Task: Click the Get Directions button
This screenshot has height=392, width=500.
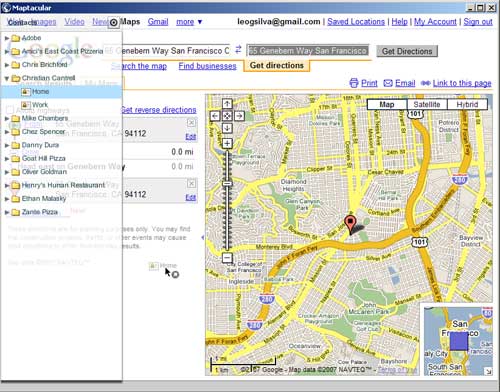Action: [x=407, y=51]
